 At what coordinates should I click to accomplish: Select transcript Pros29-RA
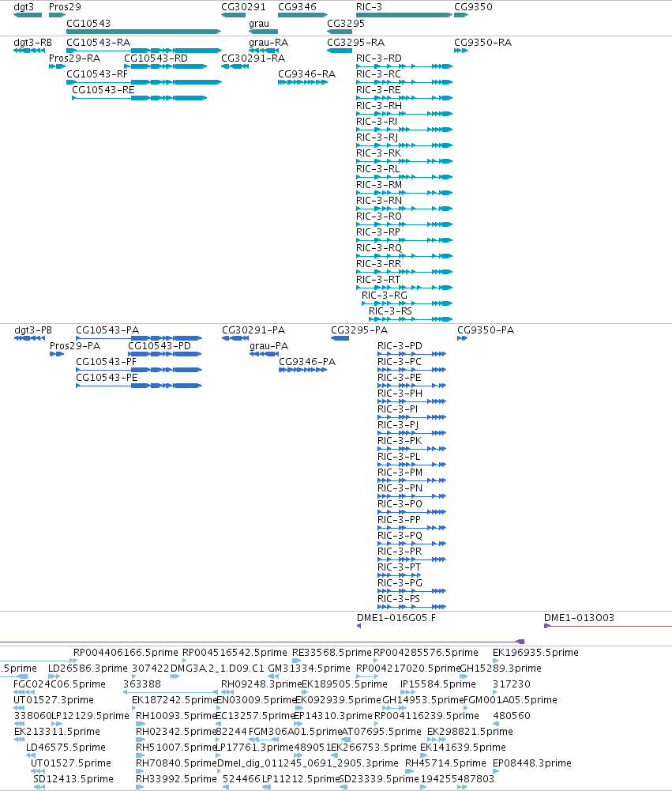[58, 66]
